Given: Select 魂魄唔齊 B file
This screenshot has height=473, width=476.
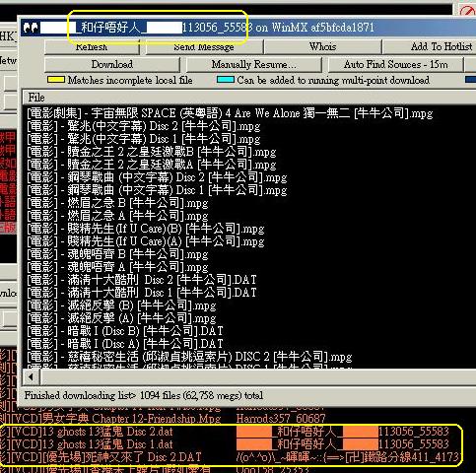Looking at the screenshot, I should point(117,254).
